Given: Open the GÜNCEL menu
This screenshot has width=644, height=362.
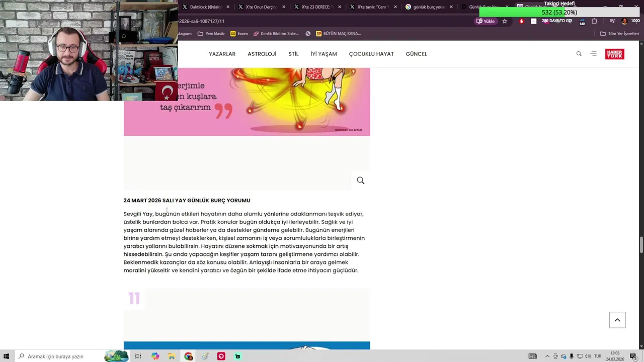Looking at the screenshot, I should (416, 54).
